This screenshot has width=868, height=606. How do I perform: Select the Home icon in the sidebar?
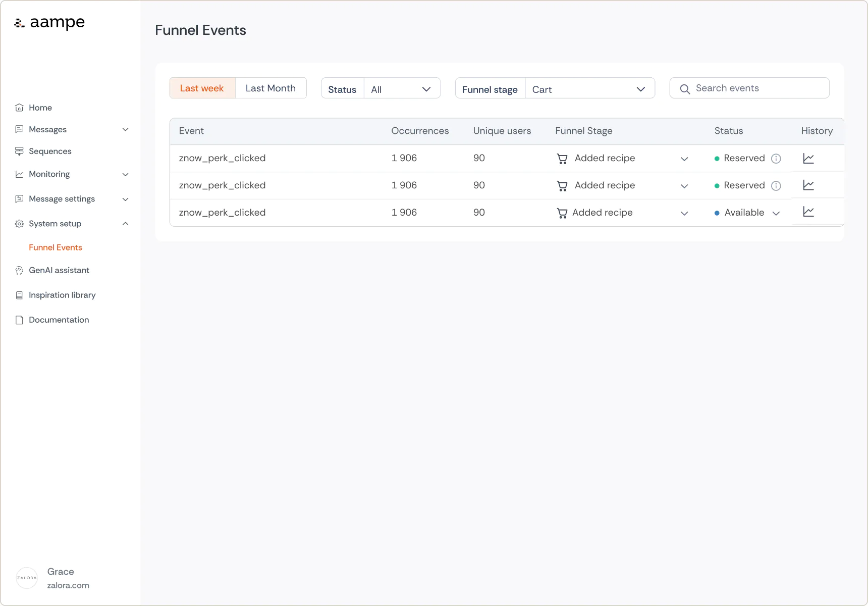(x=19, y=107)
